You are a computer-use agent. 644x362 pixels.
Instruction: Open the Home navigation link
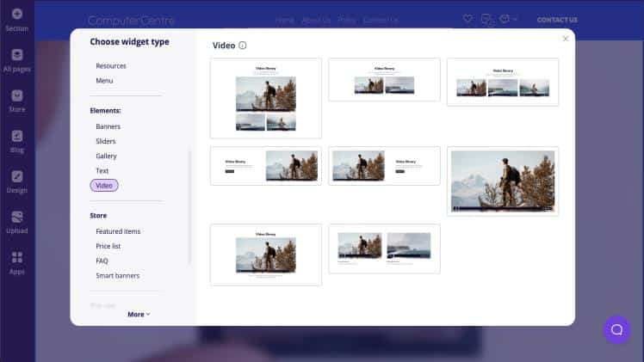(285, 20)
